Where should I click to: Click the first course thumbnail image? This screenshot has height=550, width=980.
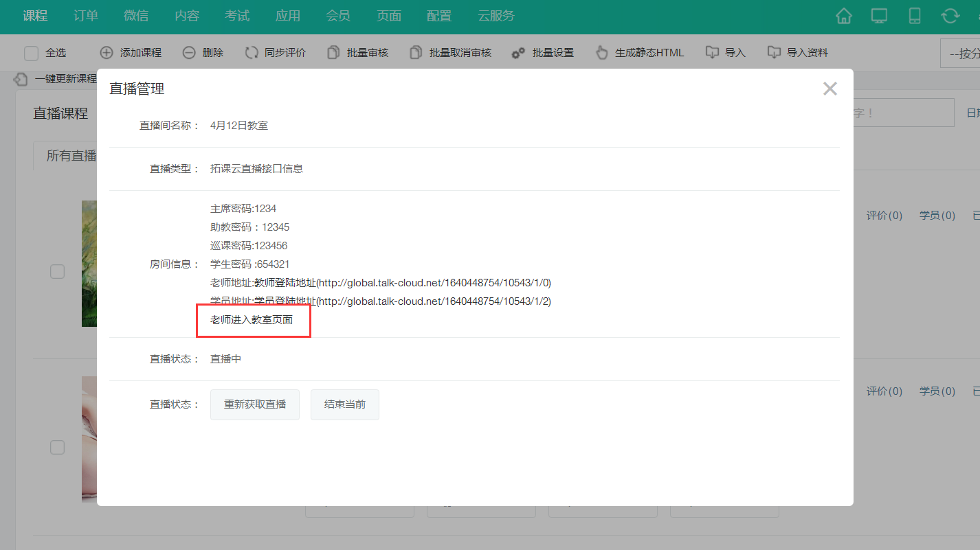coord(89,264)
